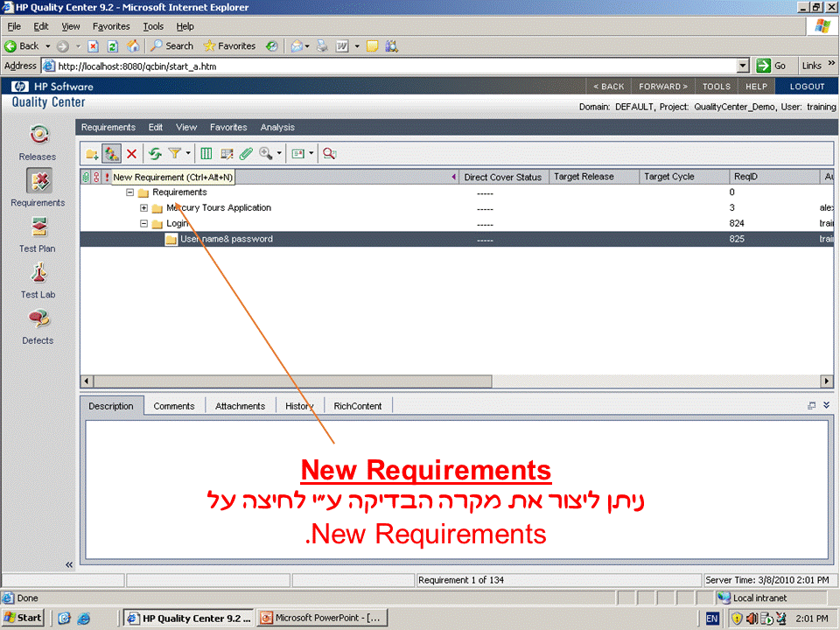Click the requirement details edit icon
This screenshot has width=840, height=630.
227,154
